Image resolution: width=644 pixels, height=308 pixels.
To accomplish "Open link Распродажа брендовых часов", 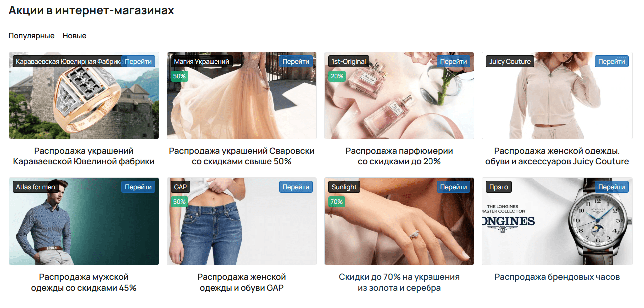I will (x=557, y=277).
